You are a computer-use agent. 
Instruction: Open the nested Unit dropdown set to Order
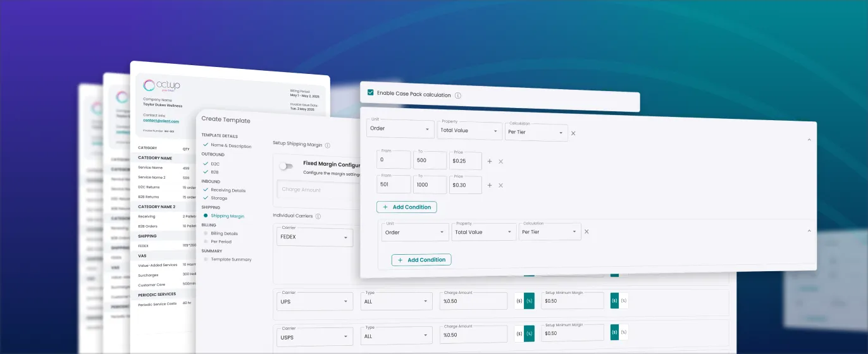416,231
